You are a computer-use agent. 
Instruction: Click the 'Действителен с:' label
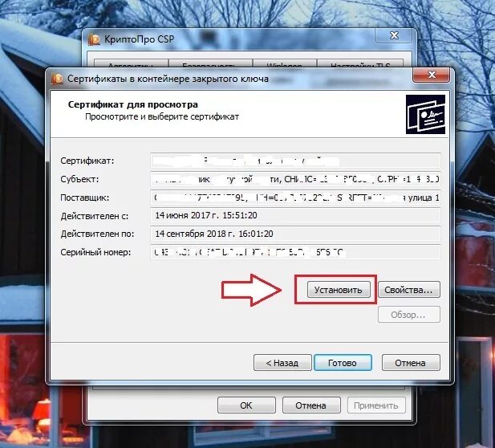(x=95, y=217)
